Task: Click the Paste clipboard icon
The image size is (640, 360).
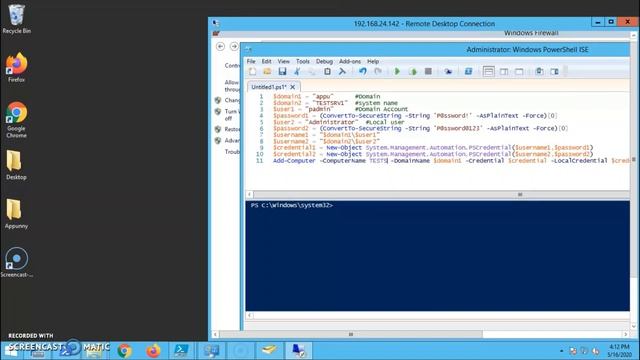Action: pyautogui.click(x=327, y=71)
